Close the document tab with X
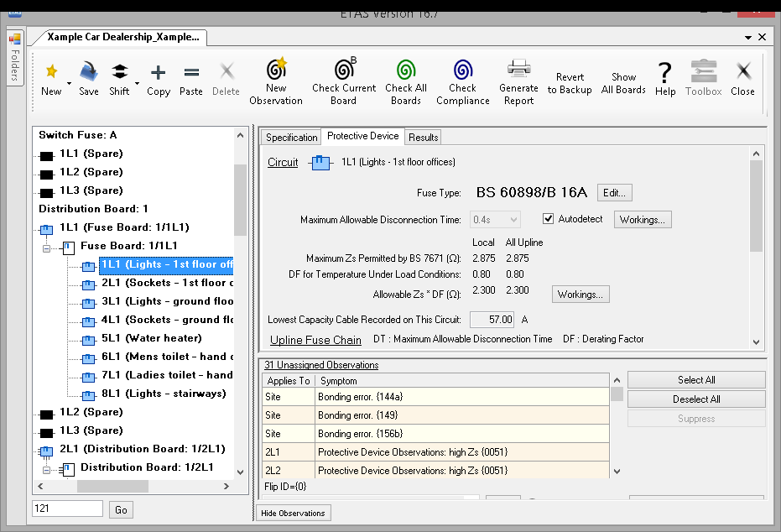This screenshot has height=532, width=781. tap(762, 37)
